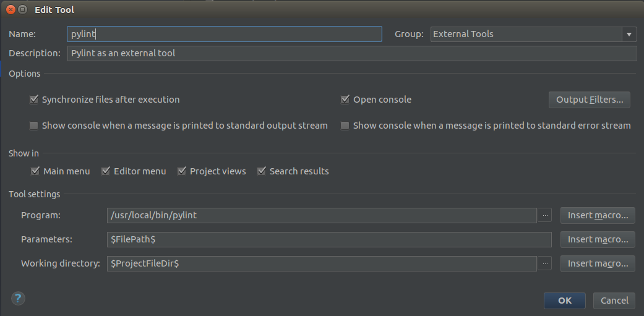The width and height of the screenshot is (644, 316).
Task: Focus the Name field containing pylint
Action: tap(225, 34)
